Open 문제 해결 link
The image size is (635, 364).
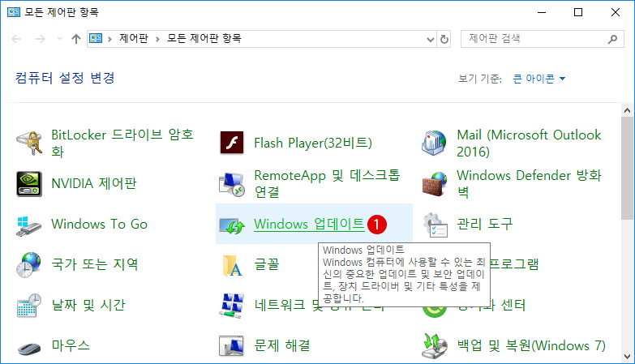pyautogui.click(x=282, y=345)
